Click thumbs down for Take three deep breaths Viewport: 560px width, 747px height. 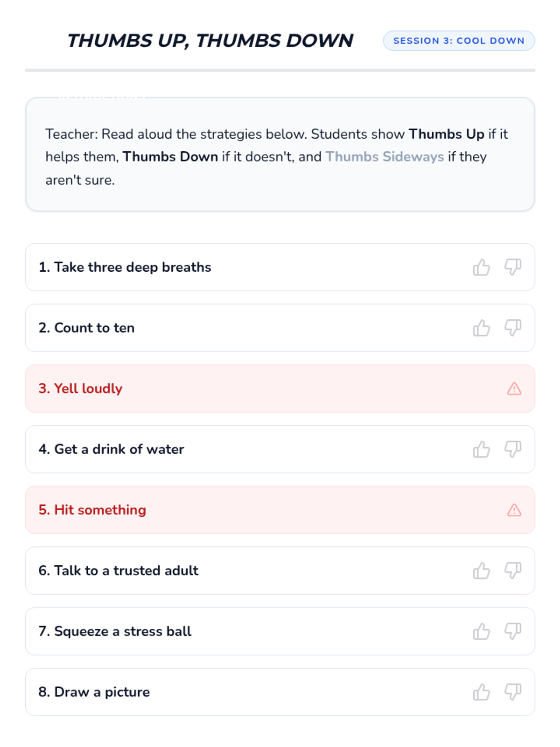pos(512,268)
